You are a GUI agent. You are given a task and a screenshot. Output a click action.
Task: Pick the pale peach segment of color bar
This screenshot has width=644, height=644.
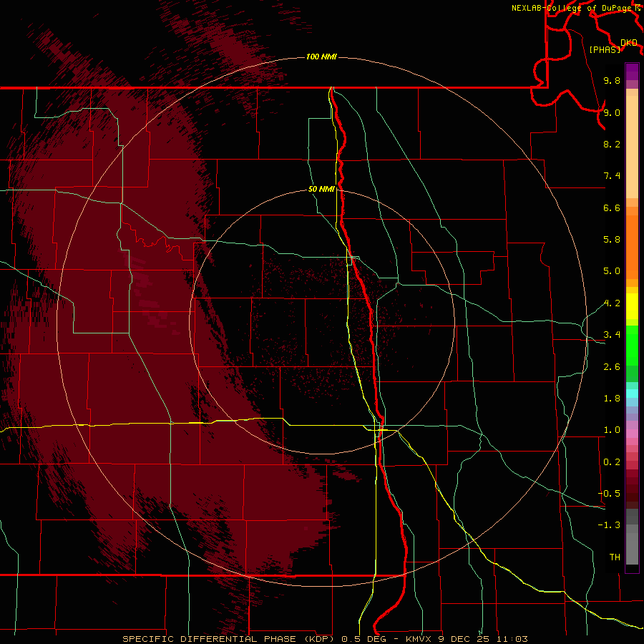pos(632,147)
